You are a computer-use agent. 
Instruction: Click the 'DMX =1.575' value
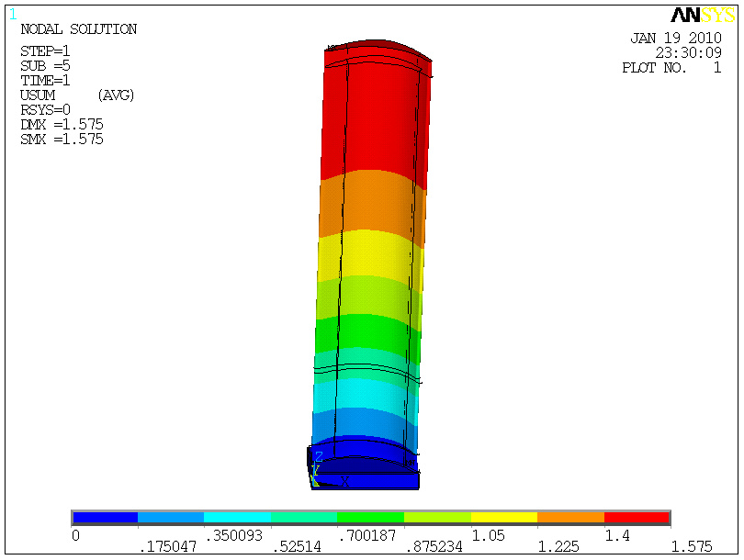62,124
